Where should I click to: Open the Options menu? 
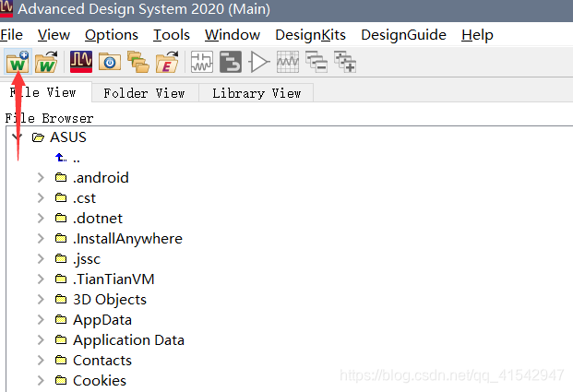pos(112,35)
